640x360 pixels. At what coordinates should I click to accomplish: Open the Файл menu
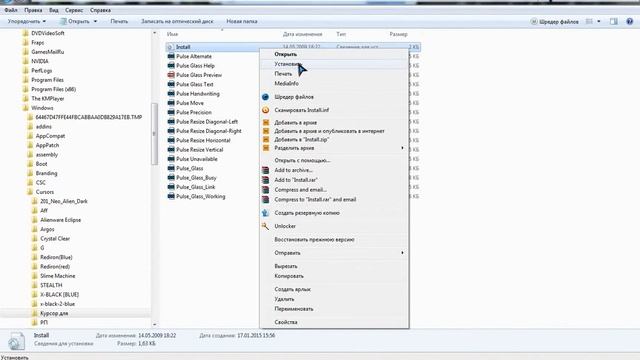point(11,10)
